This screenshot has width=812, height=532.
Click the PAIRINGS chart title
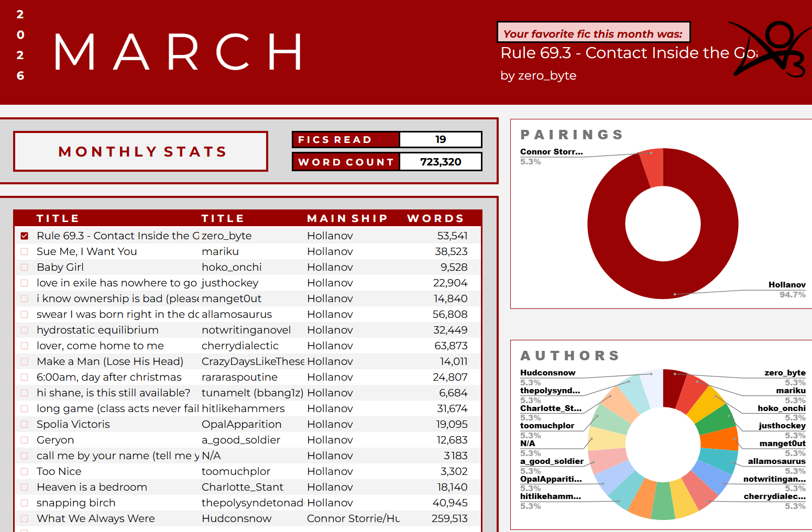[572, 135]
